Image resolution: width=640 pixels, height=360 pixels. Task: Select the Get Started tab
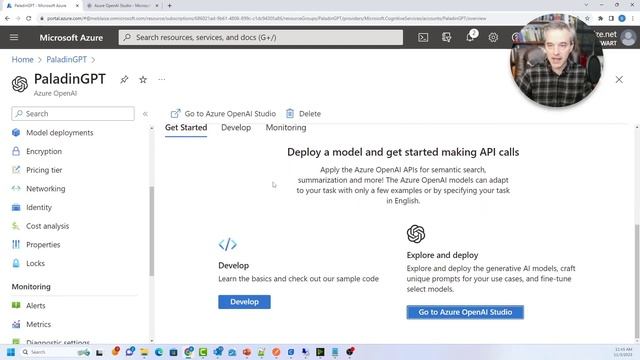(186, 128)
